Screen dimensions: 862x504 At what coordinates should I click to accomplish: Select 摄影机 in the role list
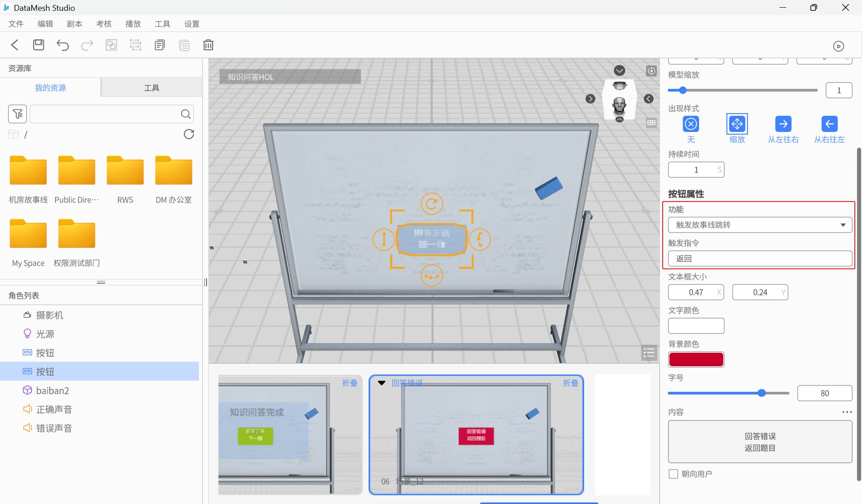coord(99,315)
